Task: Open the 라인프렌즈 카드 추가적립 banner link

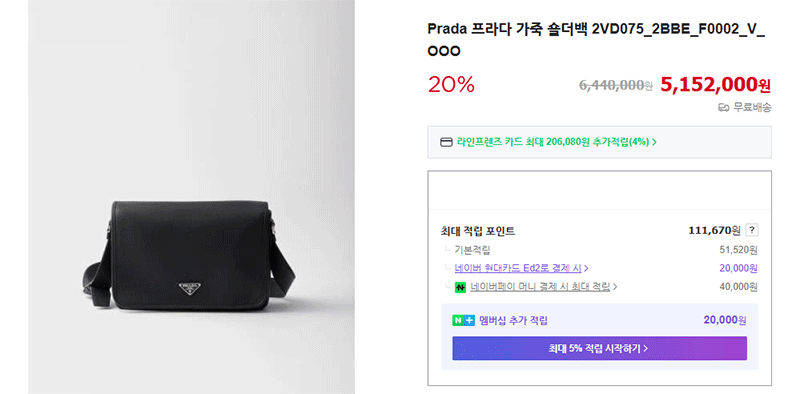Action: (599, 142)
